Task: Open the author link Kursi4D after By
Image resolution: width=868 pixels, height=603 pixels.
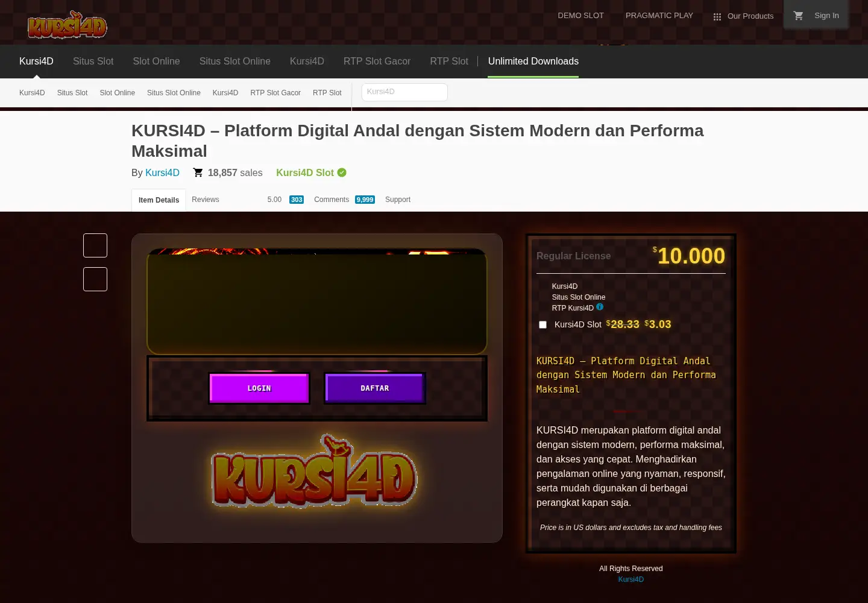Action: pos(162,172)
